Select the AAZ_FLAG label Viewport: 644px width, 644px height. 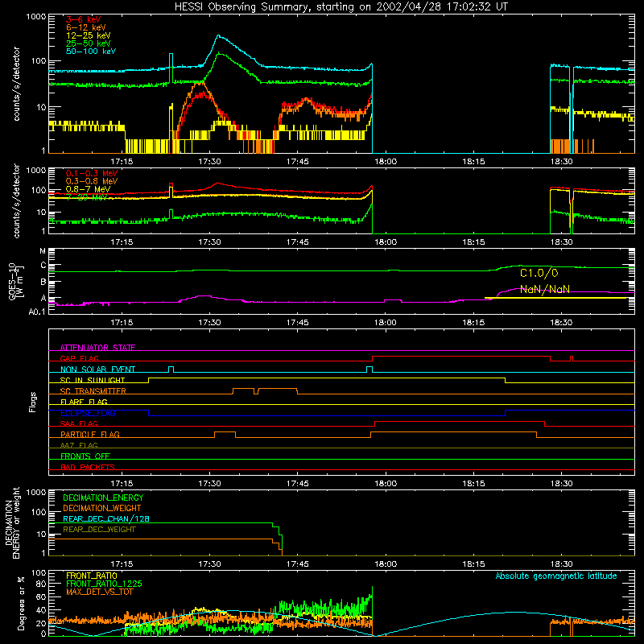79,445
